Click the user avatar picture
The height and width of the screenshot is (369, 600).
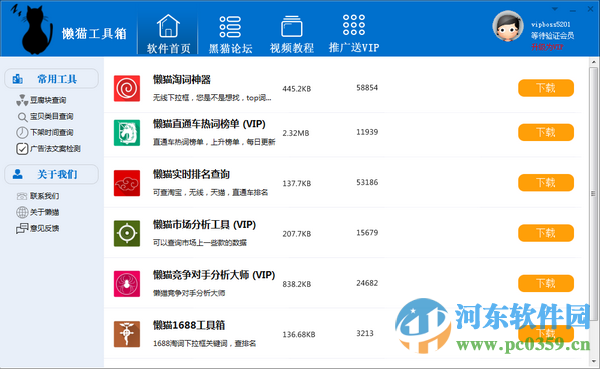point(508,26)
